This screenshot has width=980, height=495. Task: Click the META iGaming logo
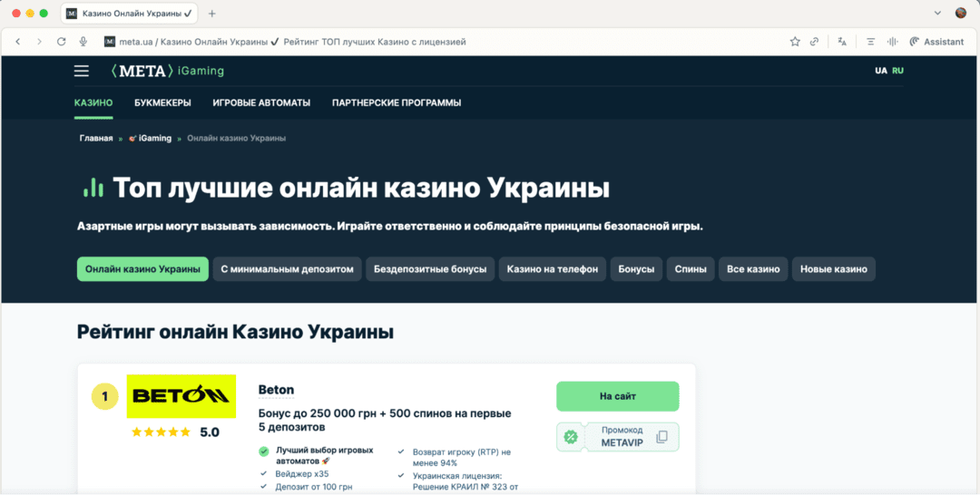click(x=168, y=71)
